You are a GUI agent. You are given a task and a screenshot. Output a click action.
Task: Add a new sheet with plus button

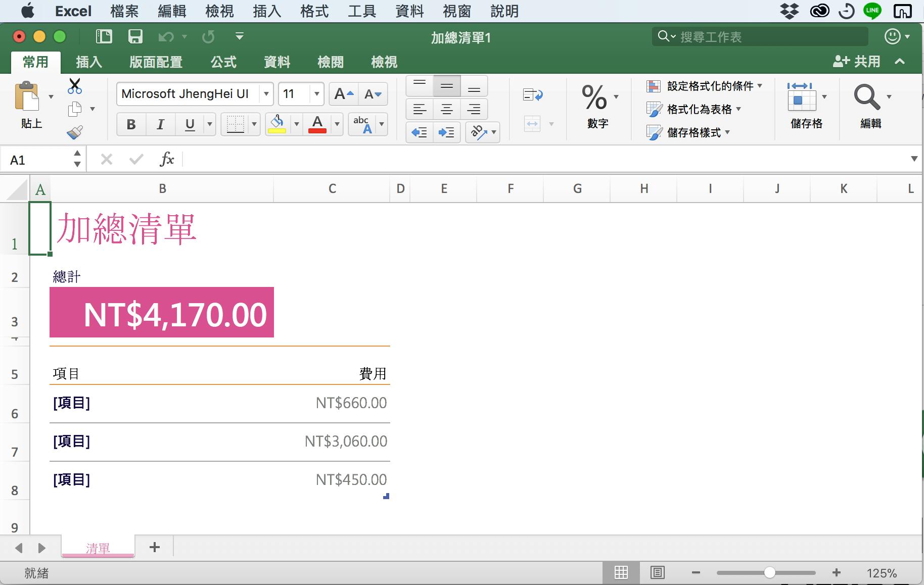point(155,547)
